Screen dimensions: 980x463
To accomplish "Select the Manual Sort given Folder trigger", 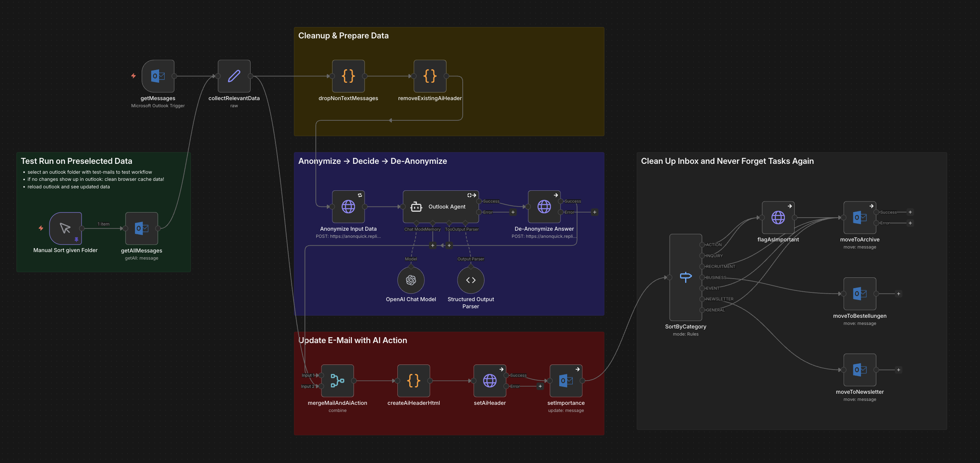I will [x=66, y=228].
